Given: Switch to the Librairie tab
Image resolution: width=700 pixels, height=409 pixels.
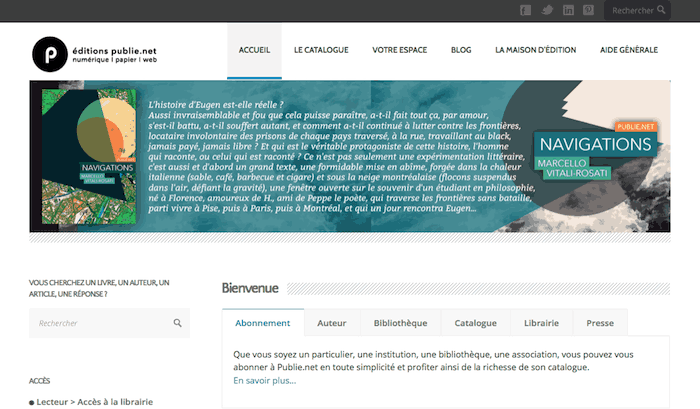Looking at the screenshot, I should tap(541, 323).
